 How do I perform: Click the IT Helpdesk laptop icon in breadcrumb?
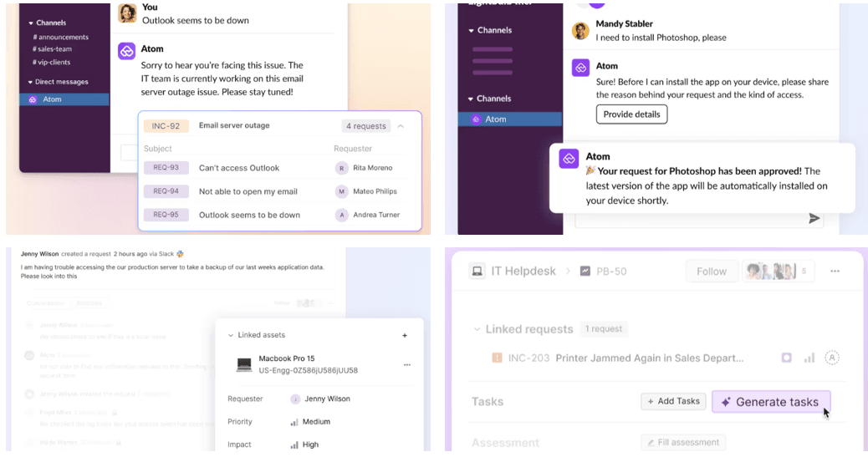click(477, 272)
